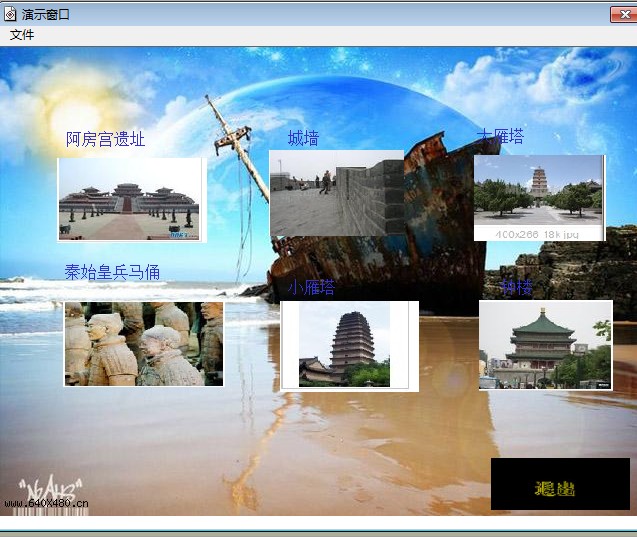637x537 pixels.
Task: Click the 阿房宫遗址 title text
Action: pos(105,139)
